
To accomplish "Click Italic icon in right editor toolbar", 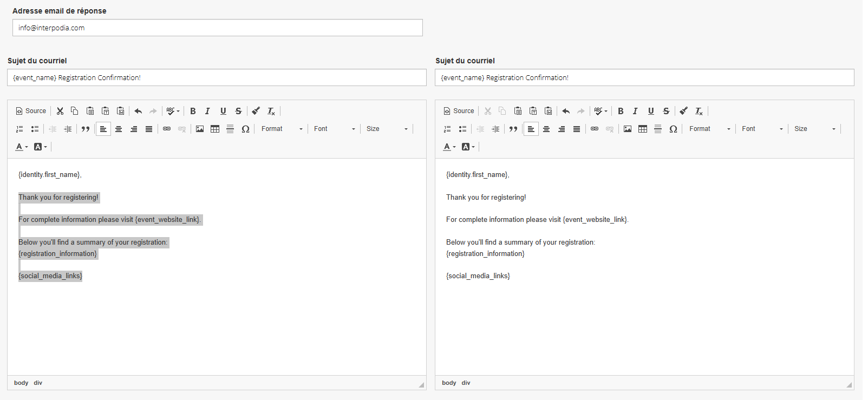I will pyautogui.click(x=635, y=111).
